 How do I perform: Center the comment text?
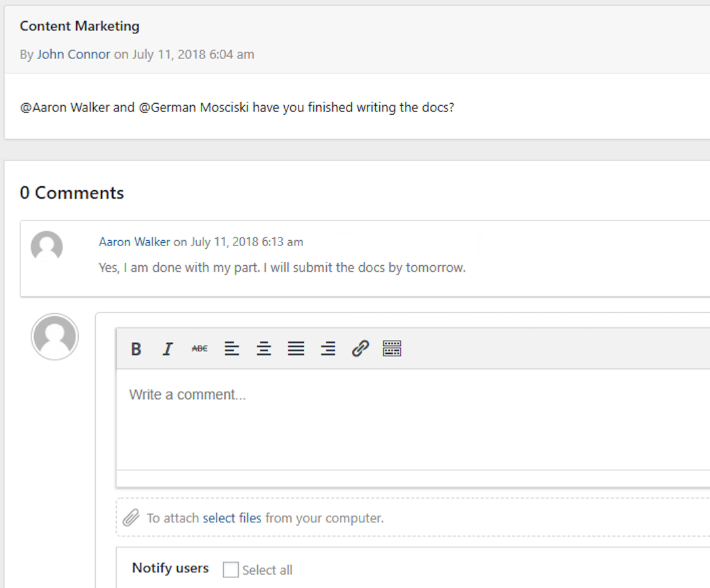(264, 348)
